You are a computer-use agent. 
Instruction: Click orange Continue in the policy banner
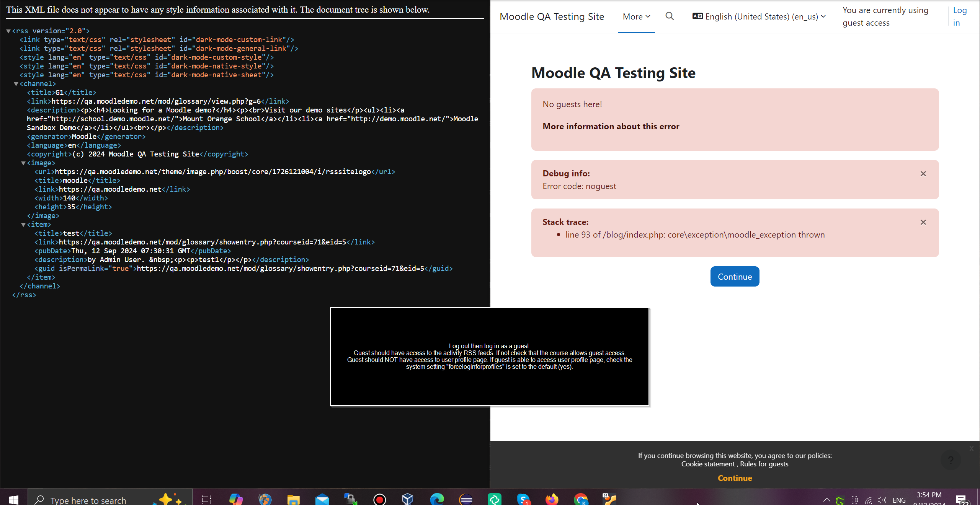pyautogui.click(x=735, y=478)
